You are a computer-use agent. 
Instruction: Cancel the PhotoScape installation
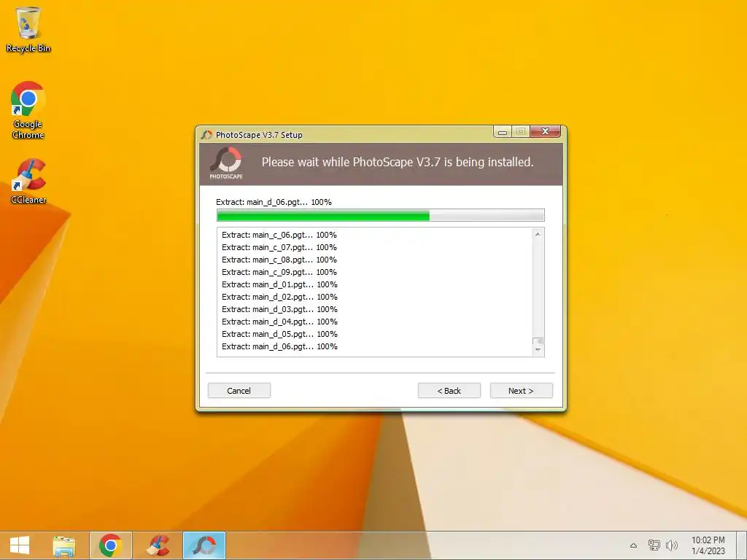pyautogui.click(x=239, y=391)
